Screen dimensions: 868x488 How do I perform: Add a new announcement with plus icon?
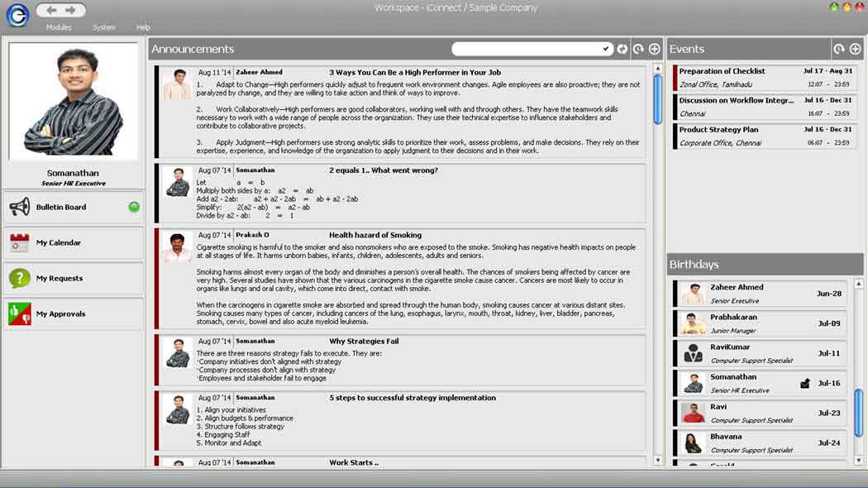coord(654,50)
